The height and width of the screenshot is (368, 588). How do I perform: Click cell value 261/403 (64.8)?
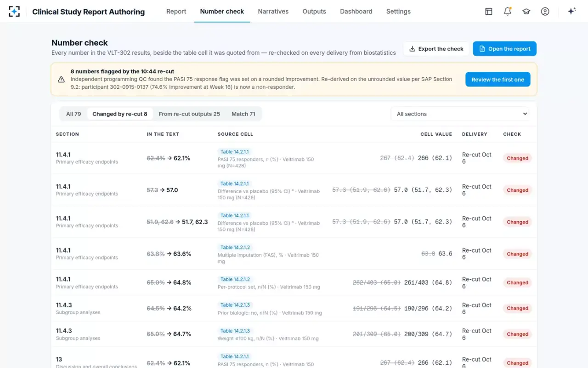428,283
